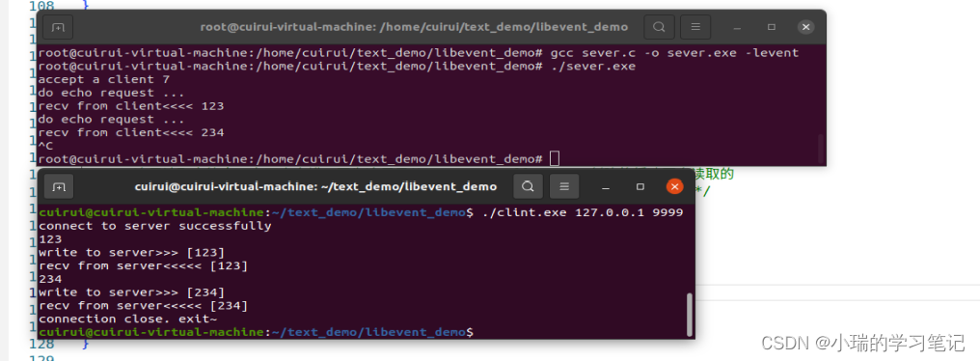
Task: Click 'recv from server<<<<< [123]' line
Action: pyautogui.click(x=143, y=265)
